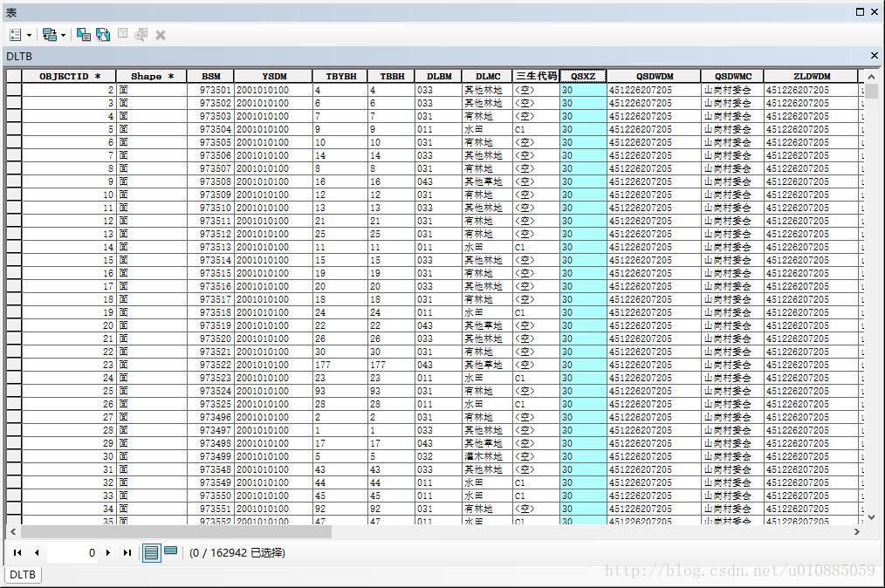Click the Clear Selection icon
Image resolution: width=885 pixels, height=588 pixels.
pyautogui.click(x=122, y=34)
